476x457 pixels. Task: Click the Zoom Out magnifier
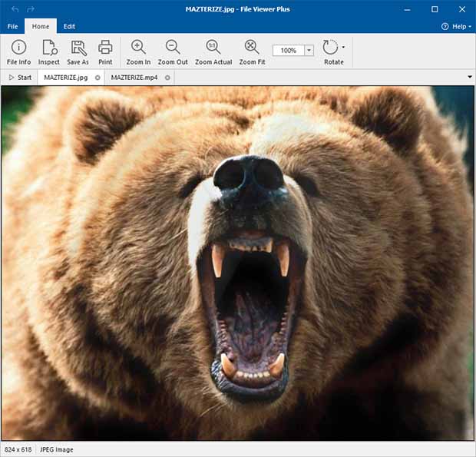pyautogui.click(x=173, y=52)
